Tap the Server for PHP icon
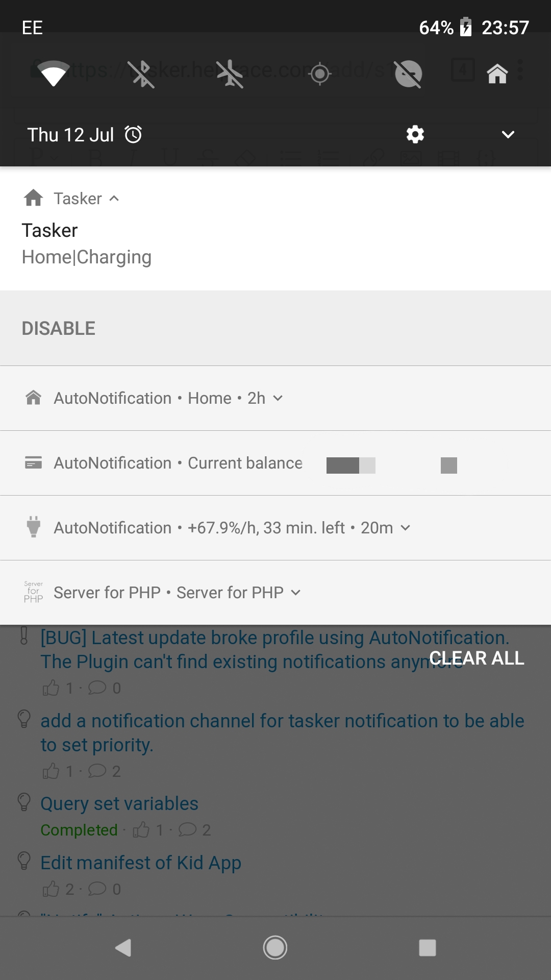This screenshot has height=980, width=551. pos(34,592)
